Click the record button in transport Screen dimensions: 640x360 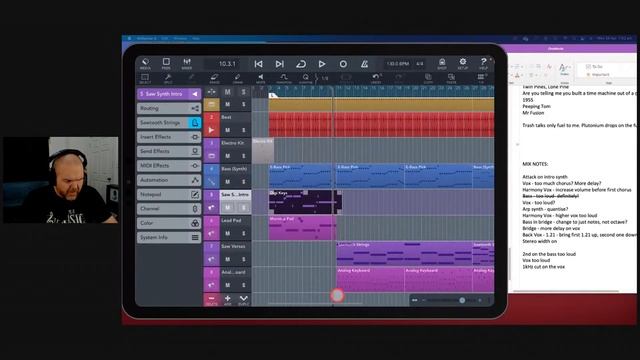343,64
